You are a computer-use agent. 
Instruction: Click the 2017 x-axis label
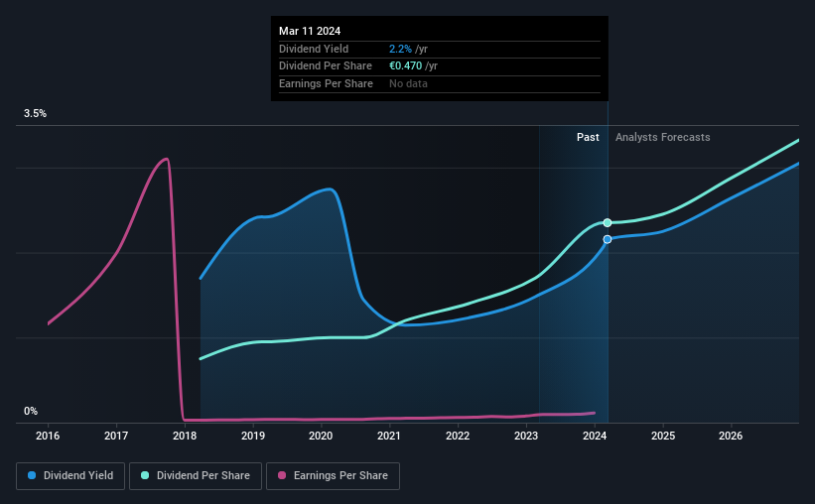(x=116, y=436)
